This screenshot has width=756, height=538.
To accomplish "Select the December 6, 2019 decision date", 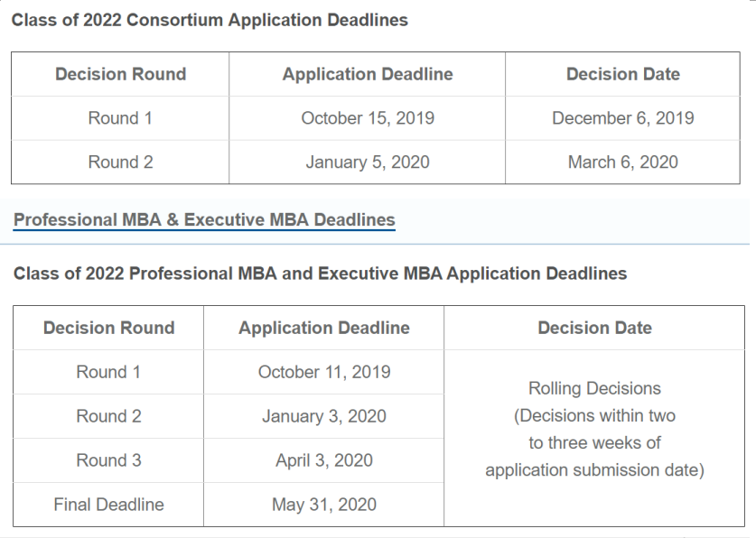I will (622, 118).
